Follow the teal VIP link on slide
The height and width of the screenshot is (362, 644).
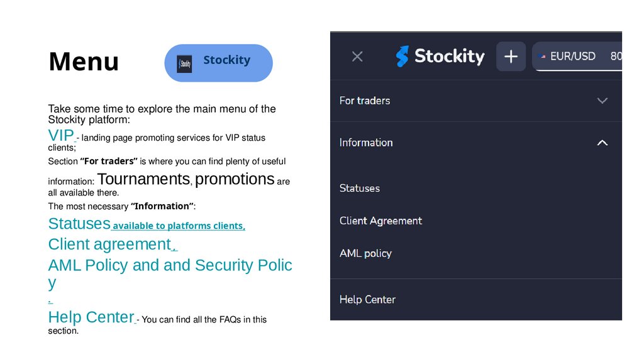tap(61, 135)
